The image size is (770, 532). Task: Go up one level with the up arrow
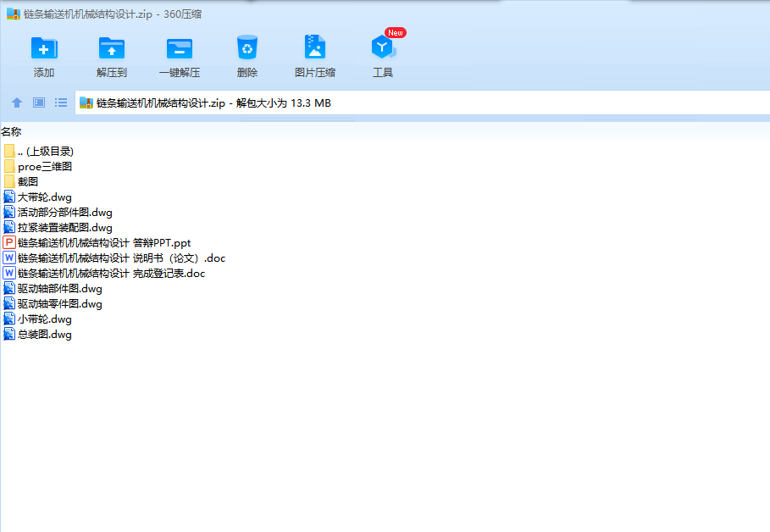17,103
